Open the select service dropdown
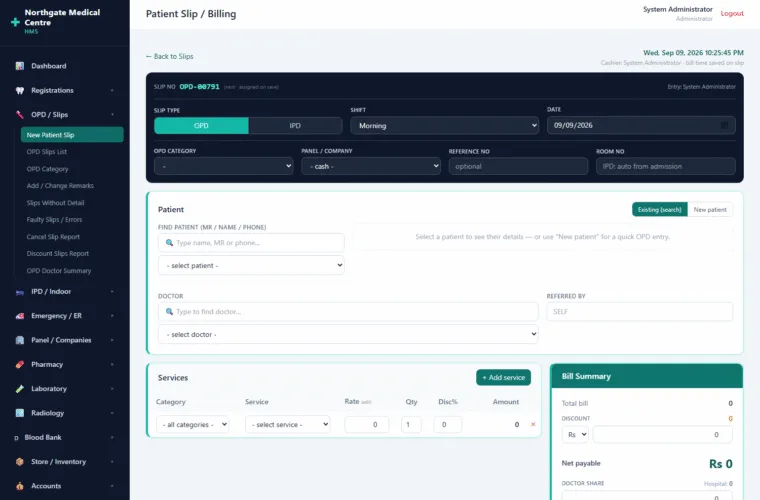Screen dimensions: 760x500 point(287,424)
